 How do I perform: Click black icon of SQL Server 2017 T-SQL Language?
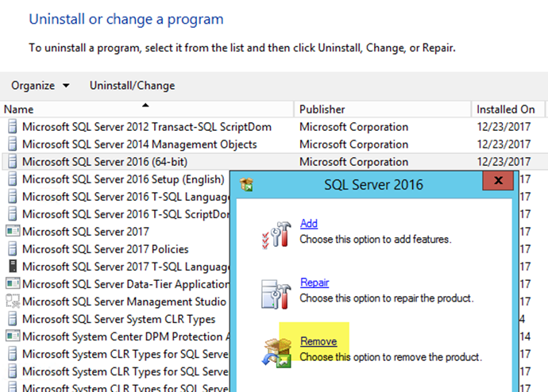(x=13, y=266)
